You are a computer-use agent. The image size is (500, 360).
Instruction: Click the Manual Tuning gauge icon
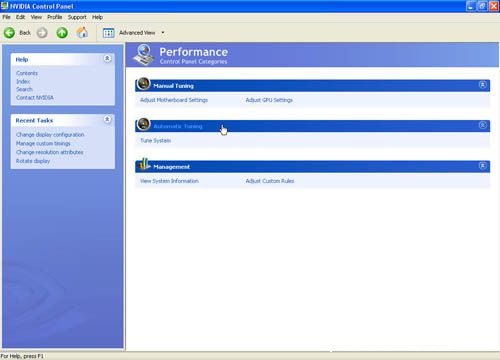pos(144,84)
